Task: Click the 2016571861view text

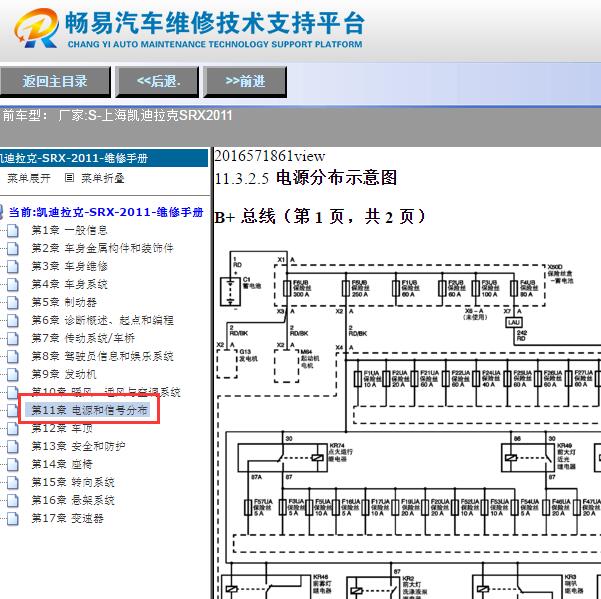Action: 270,156
